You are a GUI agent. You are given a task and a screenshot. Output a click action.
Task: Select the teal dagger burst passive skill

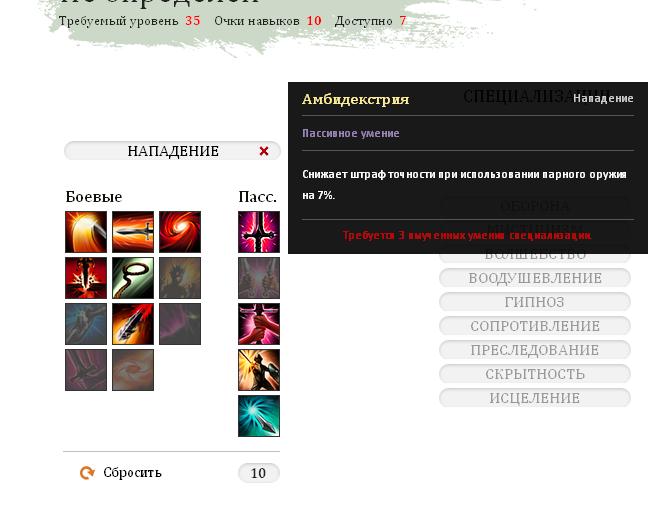coord(259,416)
